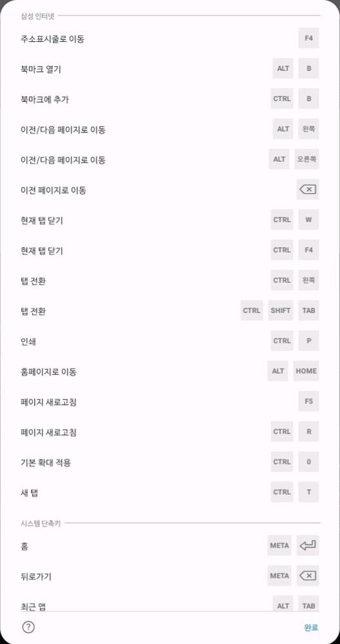Select the F4 key for 주소표시줄로 이동

pos(309,38)
